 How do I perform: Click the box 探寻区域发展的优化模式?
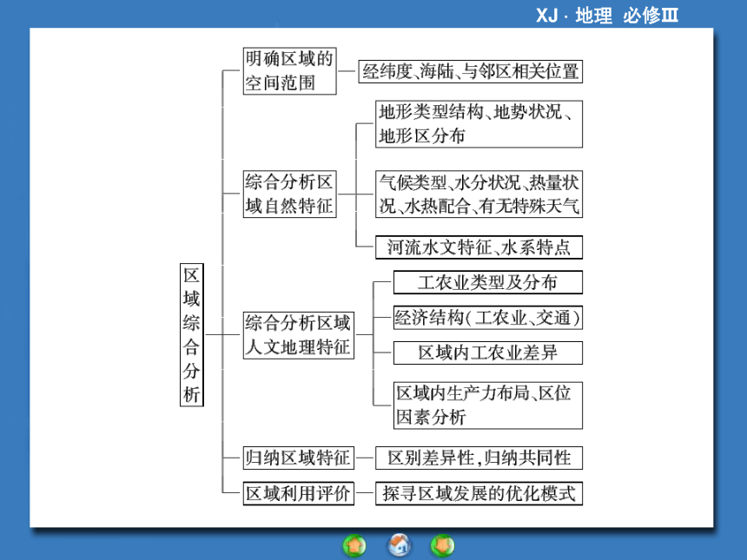click(x=479, y=493)
